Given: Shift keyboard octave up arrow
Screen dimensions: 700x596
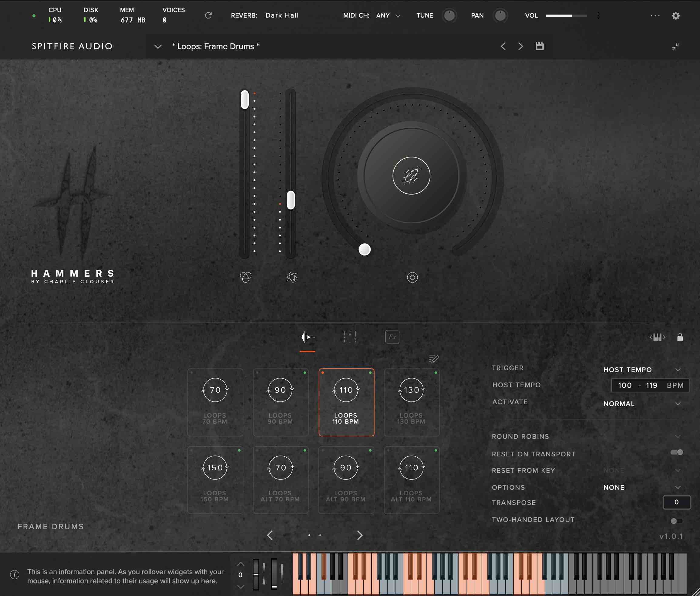Looking at the screenshot, I should tap(241, 564).
